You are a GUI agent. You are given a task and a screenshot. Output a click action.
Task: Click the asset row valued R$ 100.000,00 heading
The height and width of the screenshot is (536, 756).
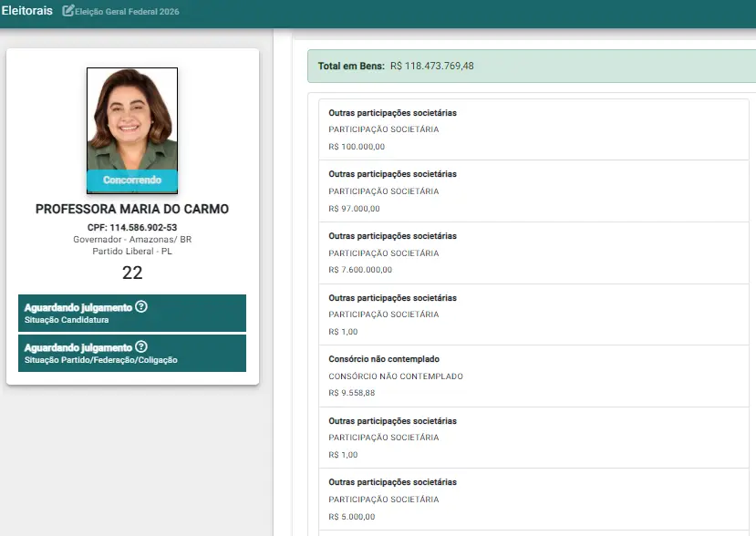click(392, 113)
